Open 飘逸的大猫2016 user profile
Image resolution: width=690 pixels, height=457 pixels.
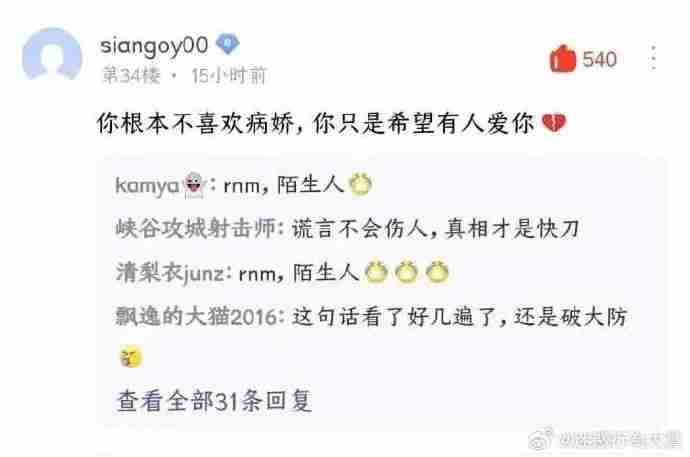[196, 316]
